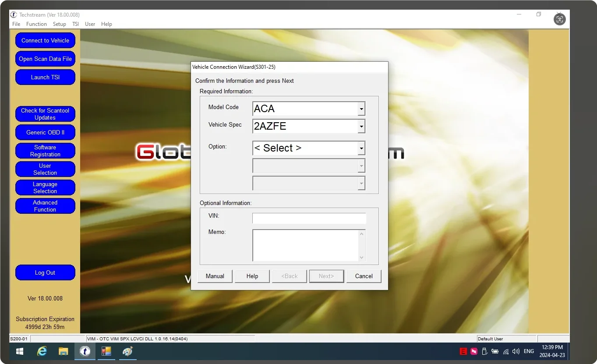This screenshot has height=364, width=597.
Task: Click Language Selection button
Action: tap(45, 187)
